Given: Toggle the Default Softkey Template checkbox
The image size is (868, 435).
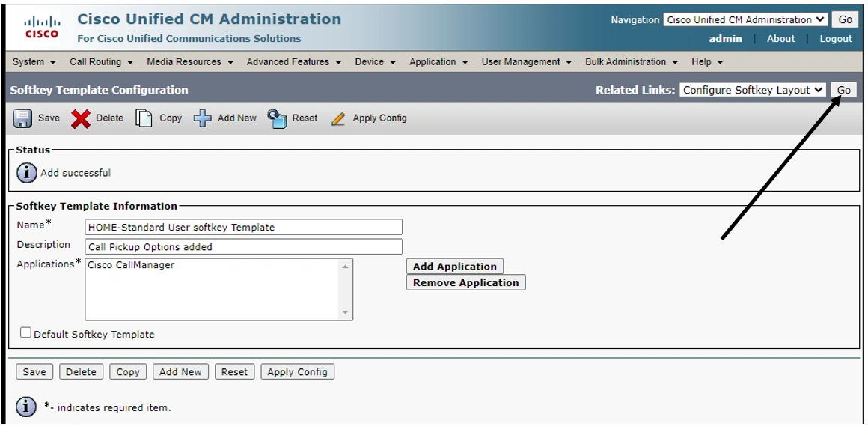Looking at the screenshot, I should click(25, 332).
